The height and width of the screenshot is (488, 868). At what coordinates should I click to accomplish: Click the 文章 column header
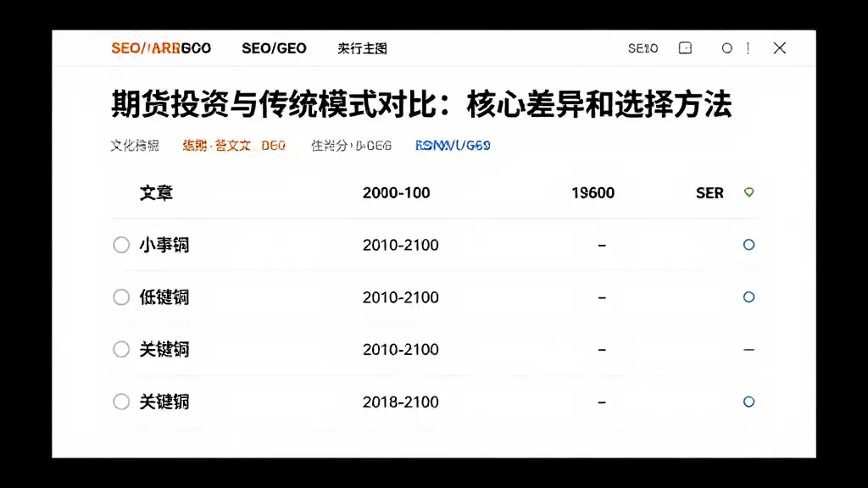(x=156, y=193)
